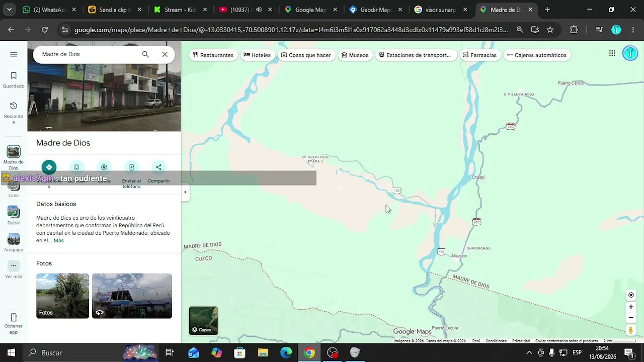Open Condiciones link in map footer
Image resolution: width=644 pixels, height=362 pixels.
496,341
